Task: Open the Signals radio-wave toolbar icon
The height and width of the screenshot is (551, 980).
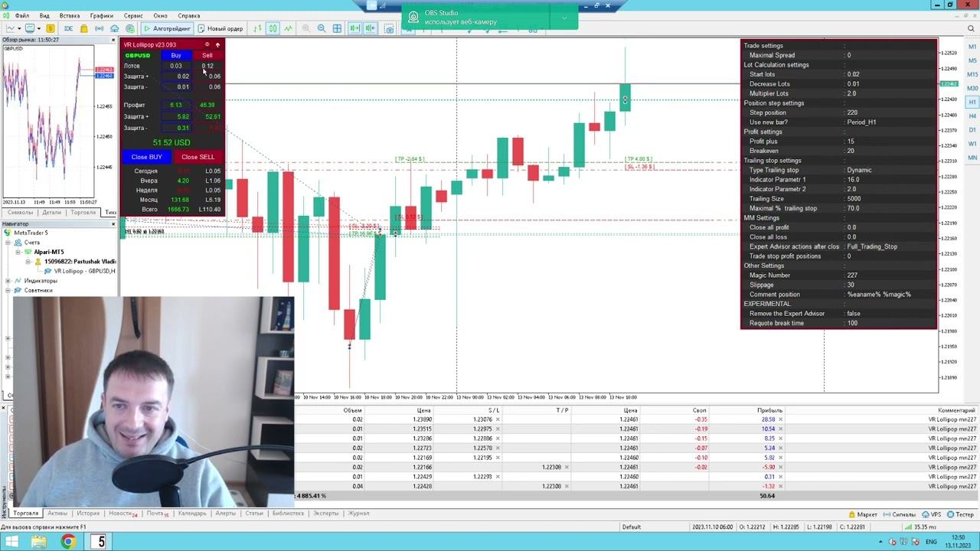Action: click(x=100, y=28)
